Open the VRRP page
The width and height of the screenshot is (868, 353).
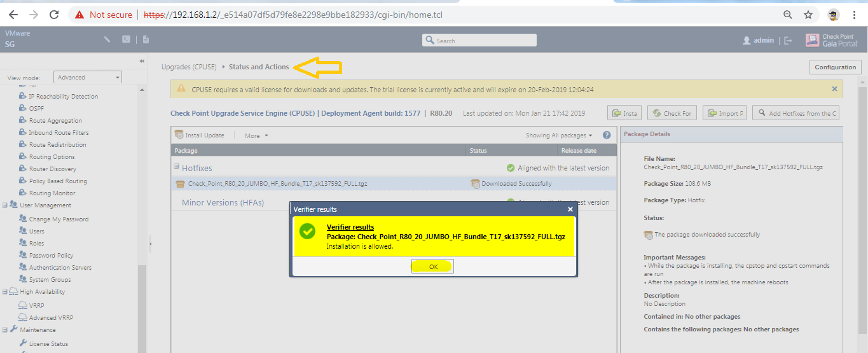click(36, 306)
